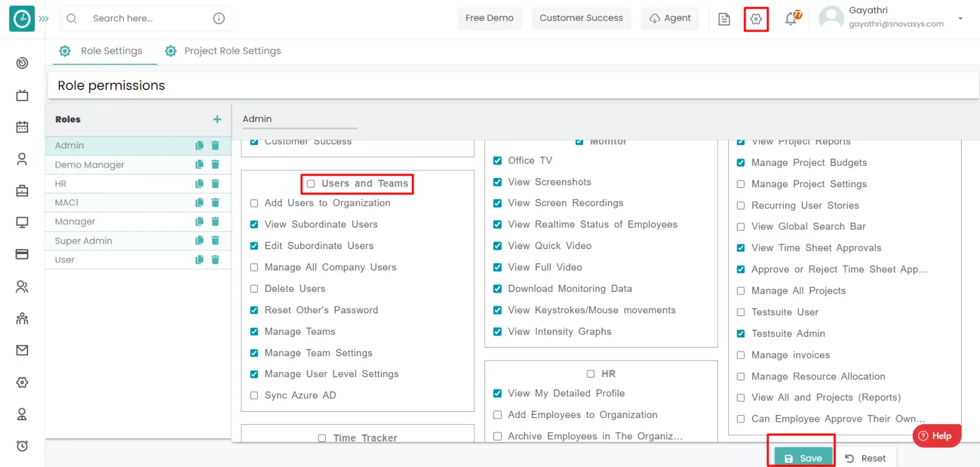Delete the Admin role
Viewport: 980px width, 467px height.
pyautogui.click(x=215, y=146)
